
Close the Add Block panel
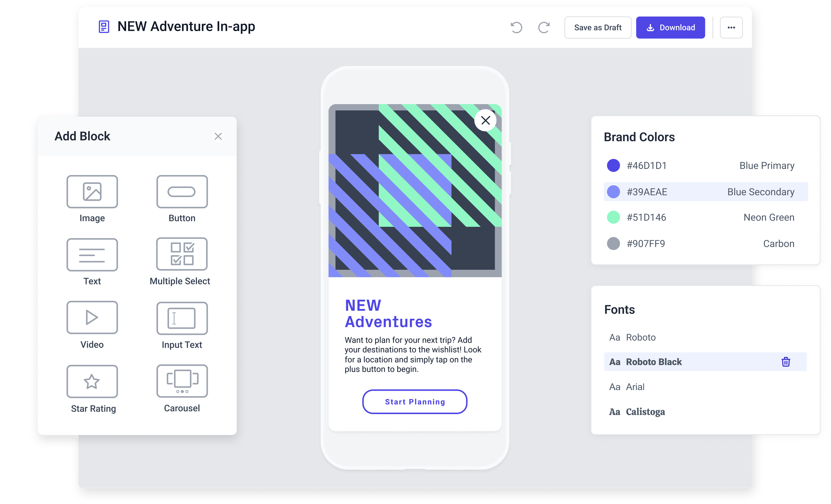[x=218, y=136]
